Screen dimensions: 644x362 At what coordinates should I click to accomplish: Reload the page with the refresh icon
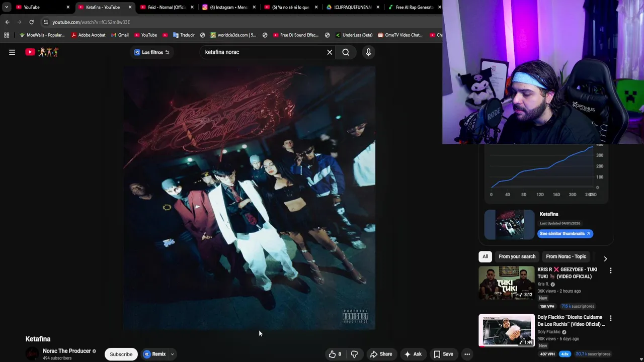[31, 22]
